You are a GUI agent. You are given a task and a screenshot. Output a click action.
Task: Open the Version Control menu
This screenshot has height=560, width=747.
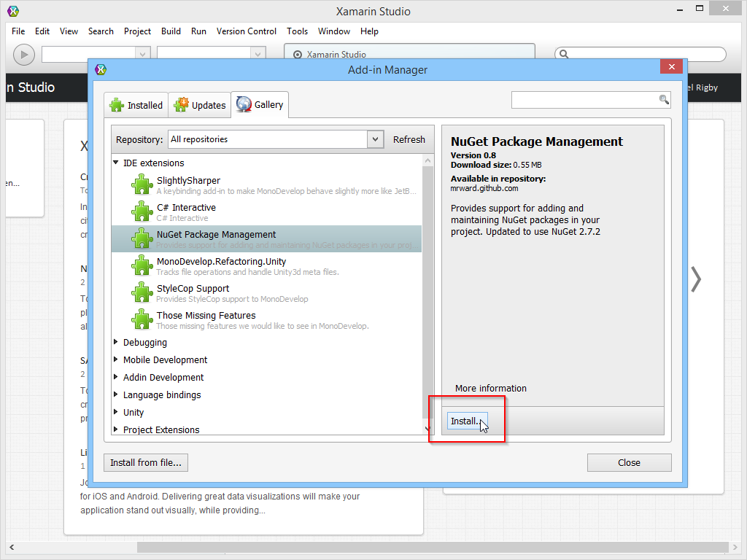tap(247, 31)
